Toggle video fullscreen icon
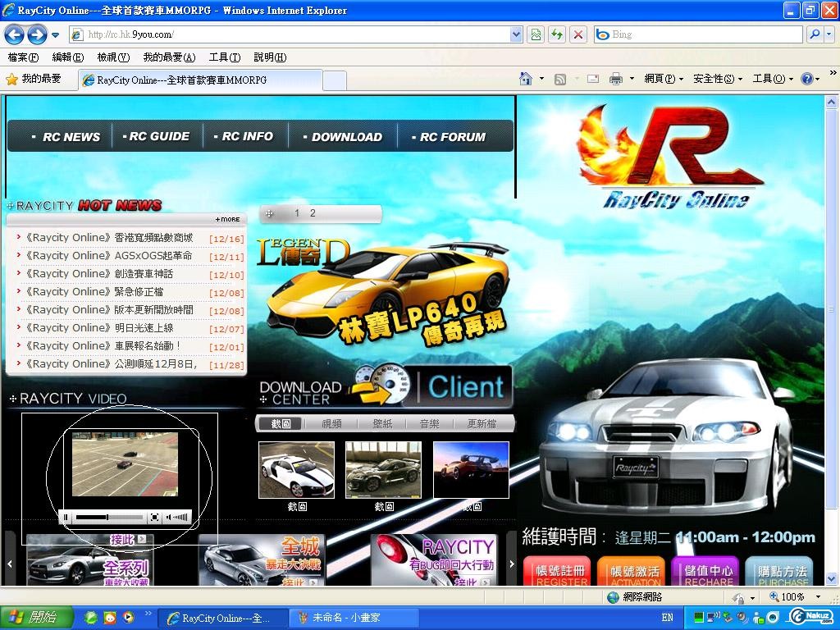840x630 pixels. point(154,517)
